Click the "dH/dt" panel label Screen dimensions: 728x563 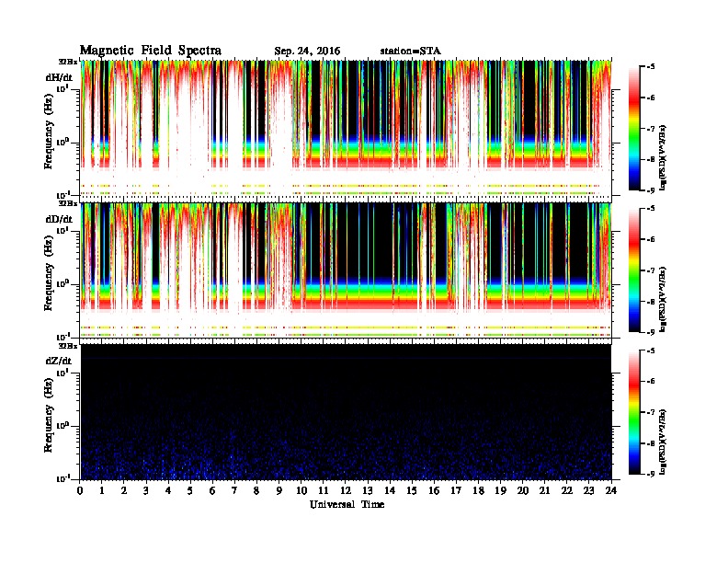click(x=59, y=77)
